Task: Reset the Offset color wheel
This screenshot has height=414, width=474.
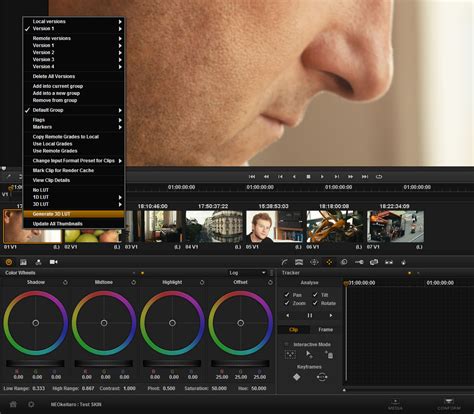Action: tap(270, 282)
